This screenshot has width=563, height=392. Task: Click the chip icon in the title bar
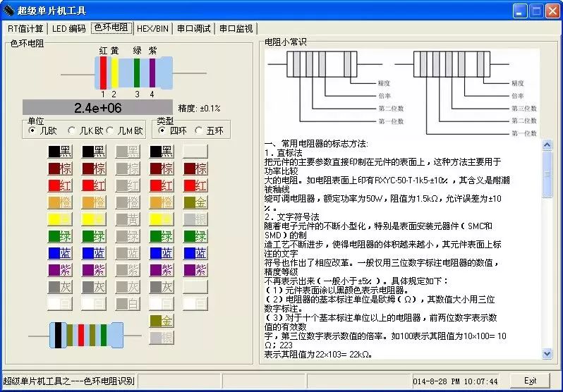click(x=8, y=11)
